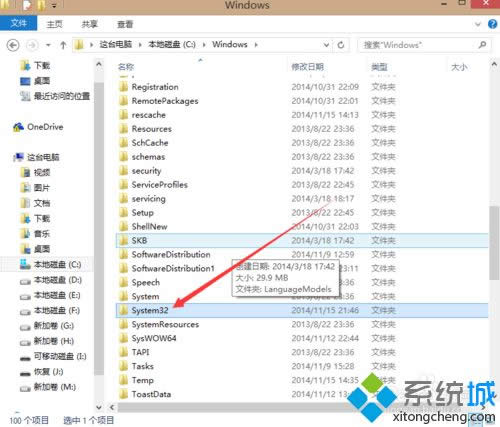Image resolution: width=500 pixels, height=427 pixels.
Task: Expand the chevron after Windows in address bar
Action: coord(256,45)
